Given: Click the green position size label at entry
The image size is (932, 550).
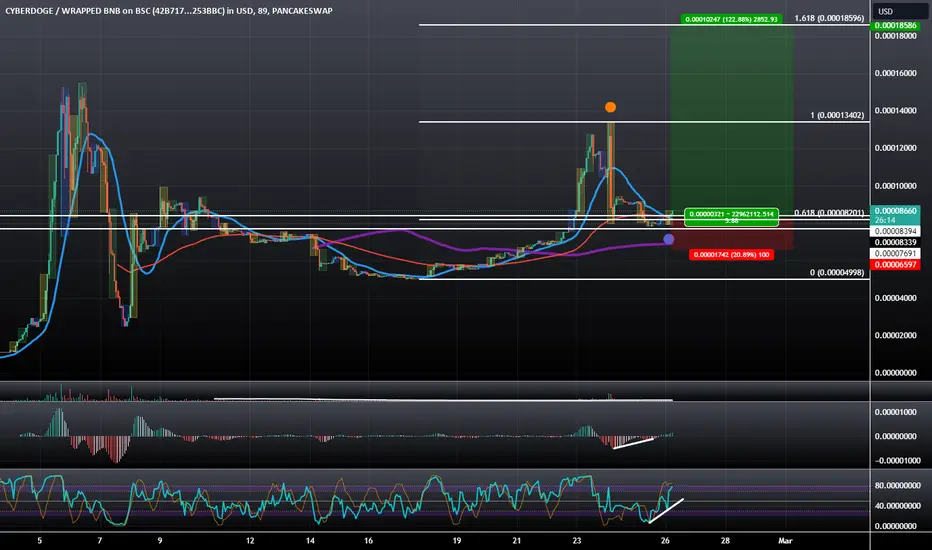Looking at the screenshot, I should [x=731, y=217].
